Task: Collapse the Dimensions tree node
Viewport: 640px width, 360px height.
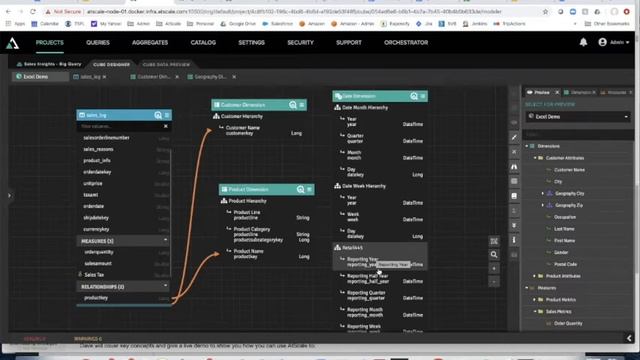Action: point(527,146)
